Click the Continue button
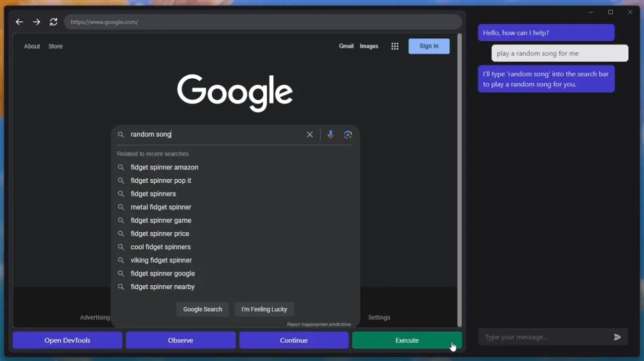 [x=294, y=340]
